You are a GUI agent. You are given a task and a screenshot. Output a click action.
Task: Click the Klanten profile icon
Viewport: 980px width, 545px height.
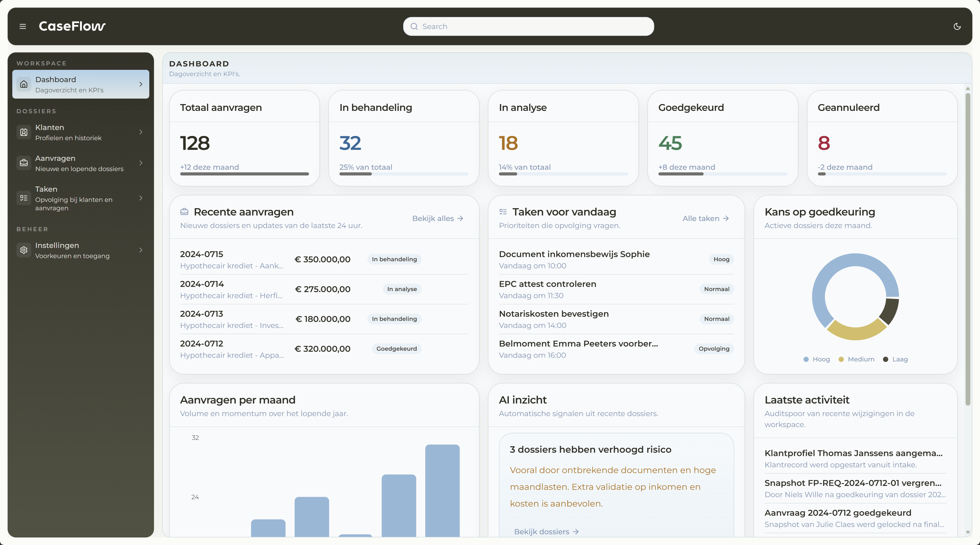24,132
